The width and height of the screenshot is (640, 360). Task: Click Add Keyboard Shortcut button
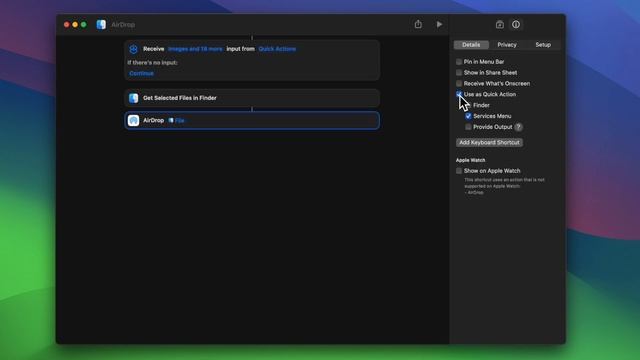pyautogui.click(x=489, y=142)
